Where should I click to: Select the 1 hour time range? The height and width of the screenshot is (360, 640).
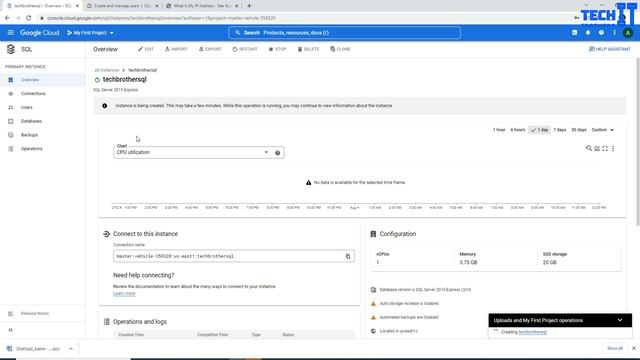coord(499,130)
